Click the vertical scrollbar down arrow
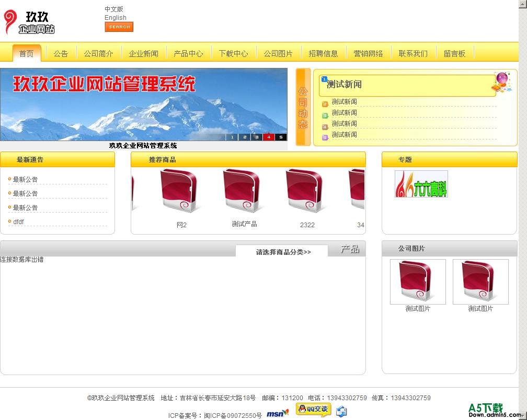The image size is (527, 420). pos(523,417)
